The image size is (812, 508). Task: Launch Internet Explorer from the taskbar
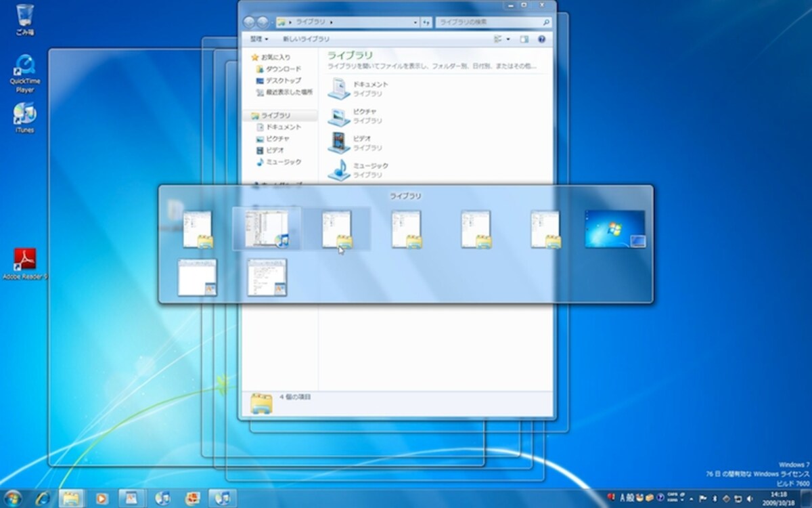pos(42,498)
